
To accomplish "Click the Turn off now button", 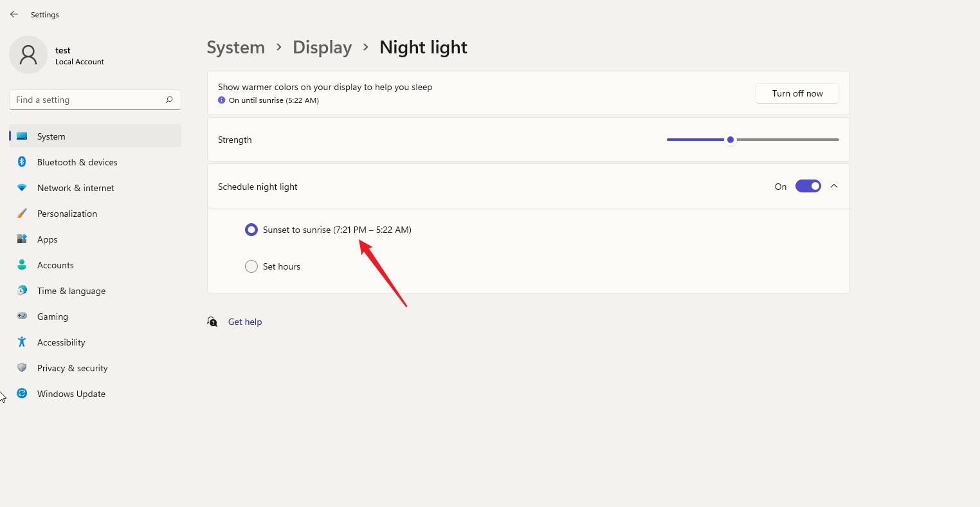I will [x=797, y=93].
